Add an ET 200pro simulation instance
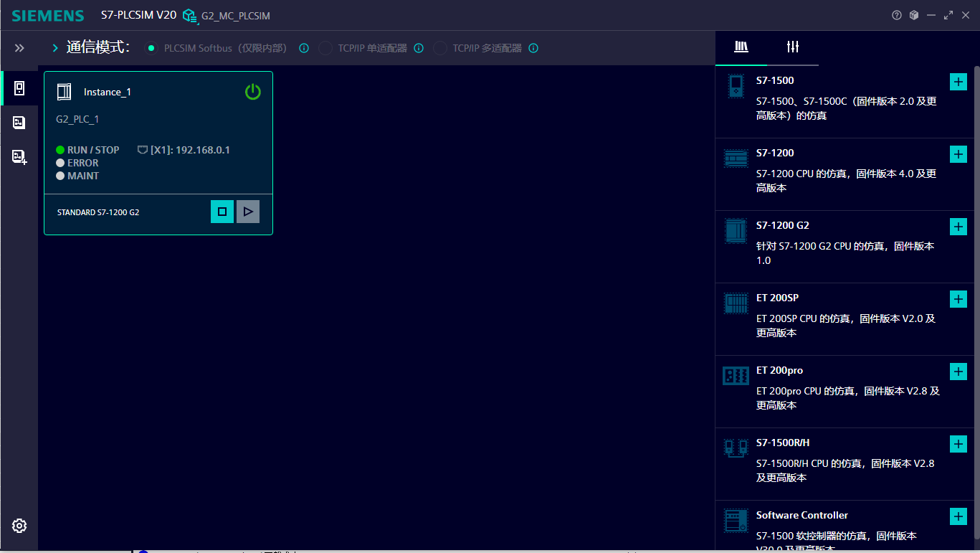 pos(958,372)
